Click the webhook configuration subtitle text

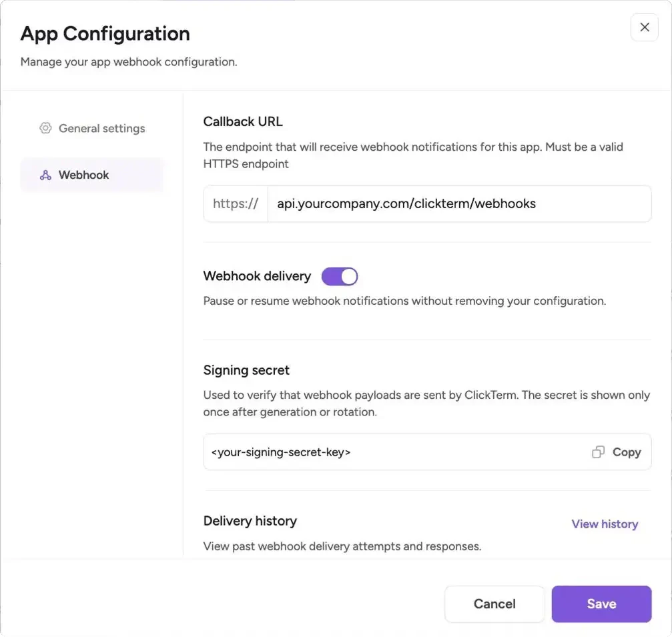pyautogui.click(x=128, y=61)
